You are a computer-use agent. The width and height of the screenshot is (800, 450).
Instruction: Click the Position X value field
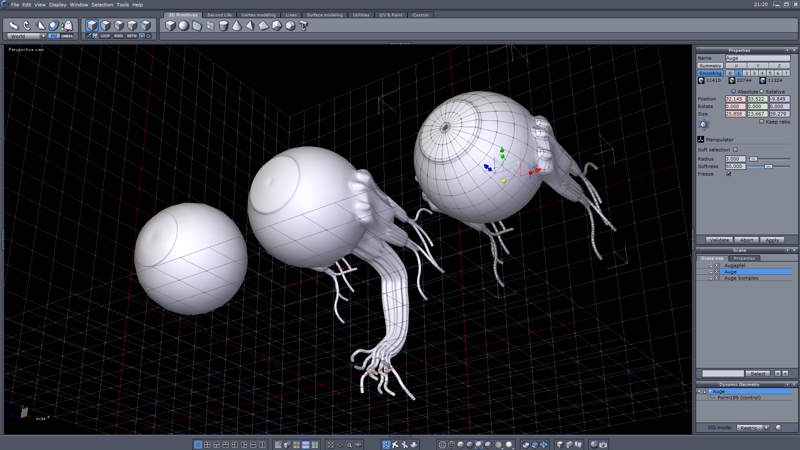[734, 99]
